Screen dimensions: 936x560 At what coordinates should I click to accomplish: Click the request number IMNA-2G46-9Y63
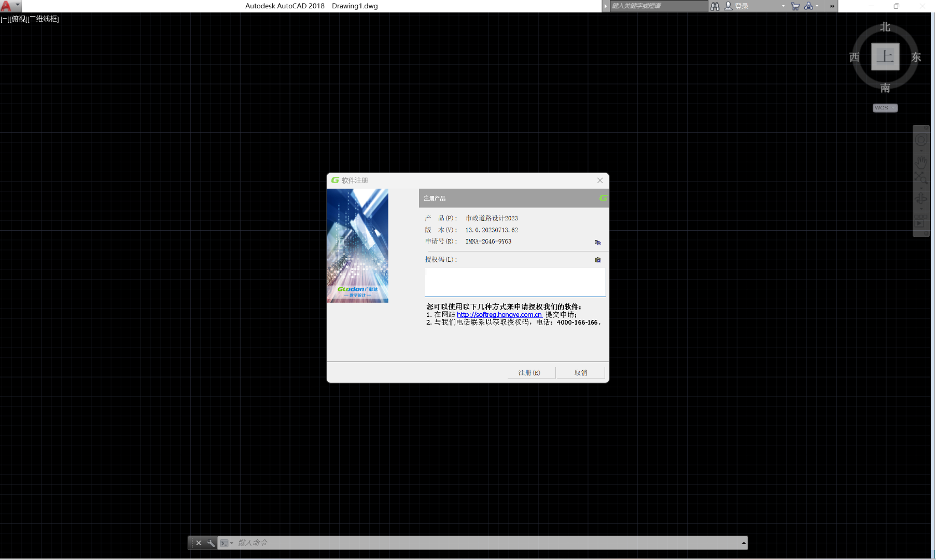[x=488, y=242]
